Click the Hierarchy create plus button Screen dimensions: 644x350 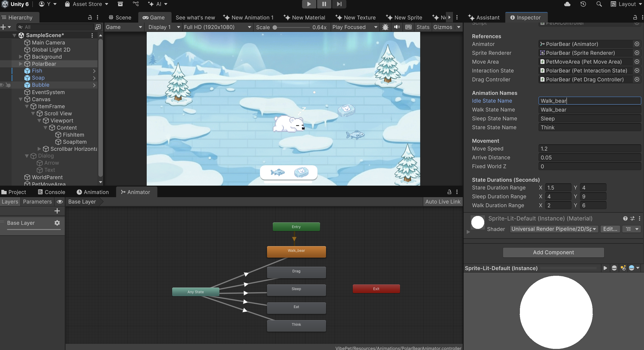coord(3,27)
